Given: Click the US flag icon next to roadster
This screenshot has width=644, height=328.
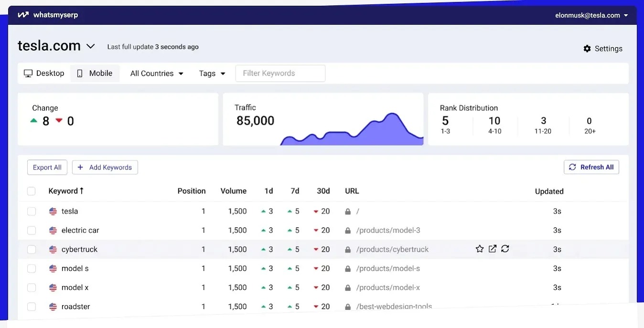Looking at the screenshot, I should [53, 307].
